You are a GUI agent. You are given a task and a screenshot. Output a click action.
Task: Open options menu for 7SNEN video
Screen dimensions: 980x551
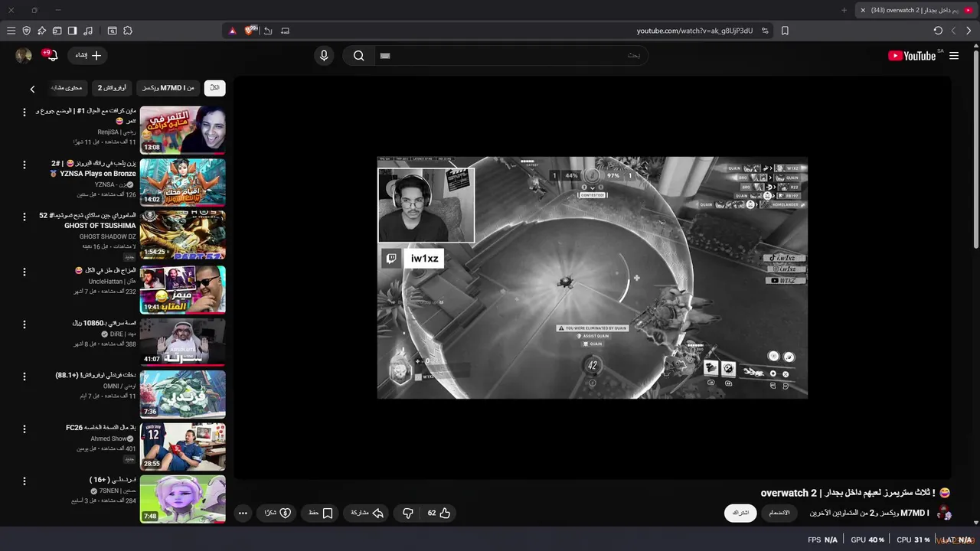(x=24, y=481)
